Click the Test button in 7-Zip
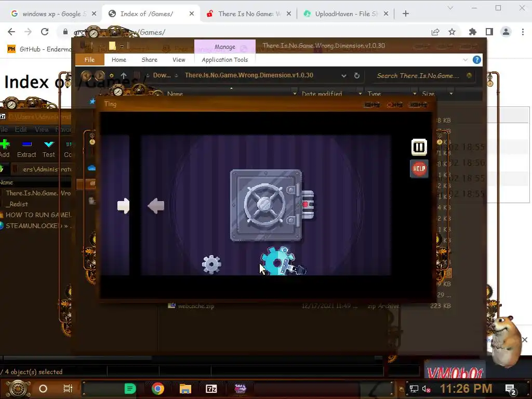Image resolution: width=532 pixels, height=399 pixels. (49, 148)
